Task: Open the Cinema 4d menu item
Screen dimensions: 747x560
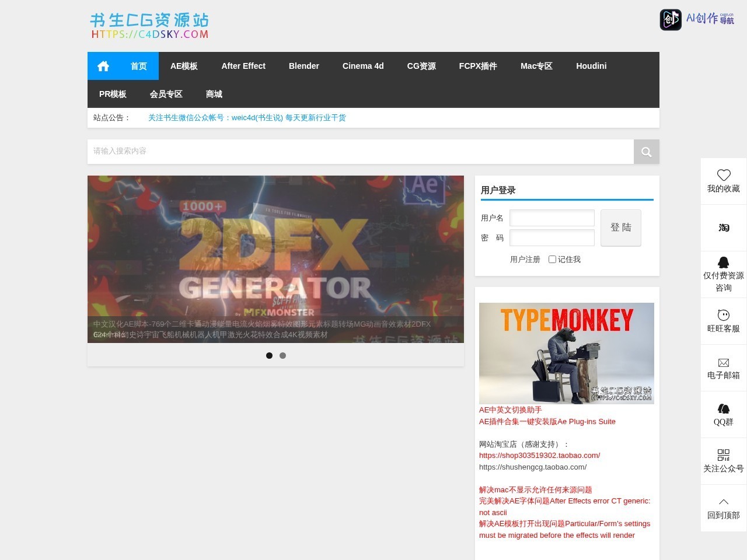Action: click(363, 66)
